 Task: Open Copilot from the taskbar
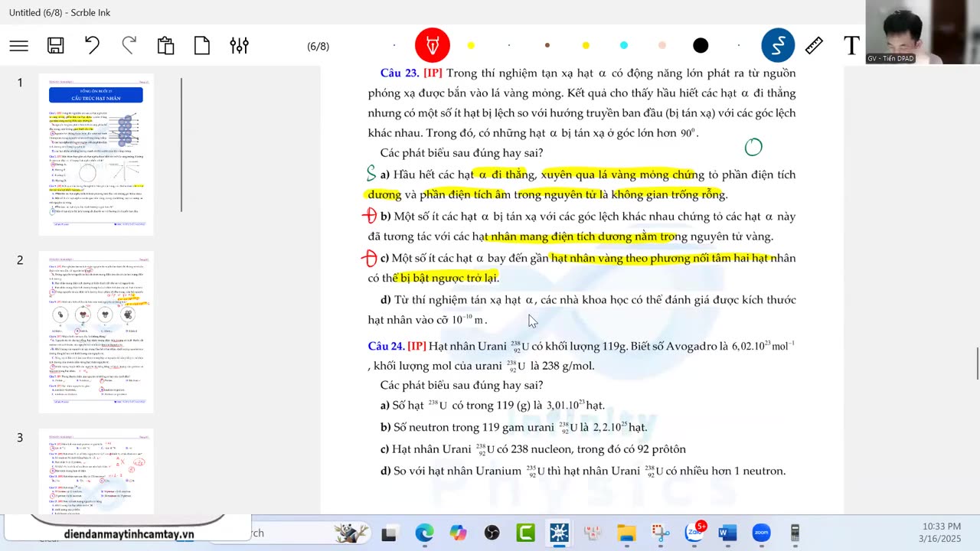pyautogui.click(x=458, y=533)
